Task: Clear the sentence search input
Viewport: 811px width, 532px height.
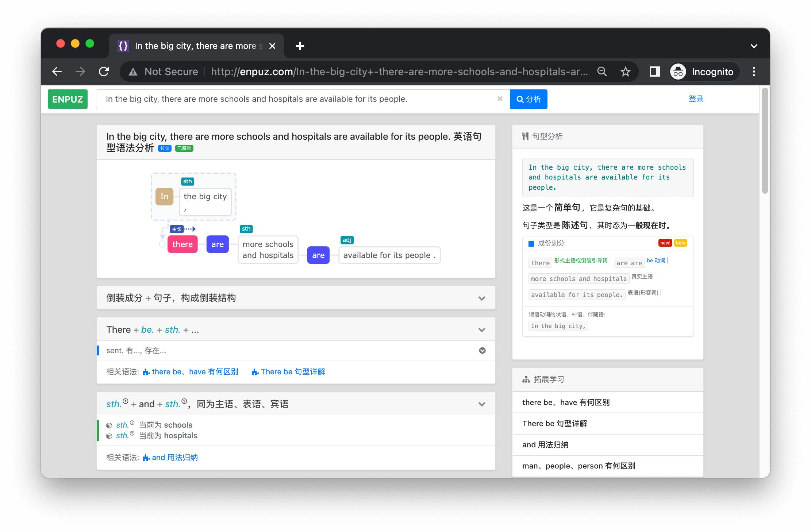Action: coord(500,99)
